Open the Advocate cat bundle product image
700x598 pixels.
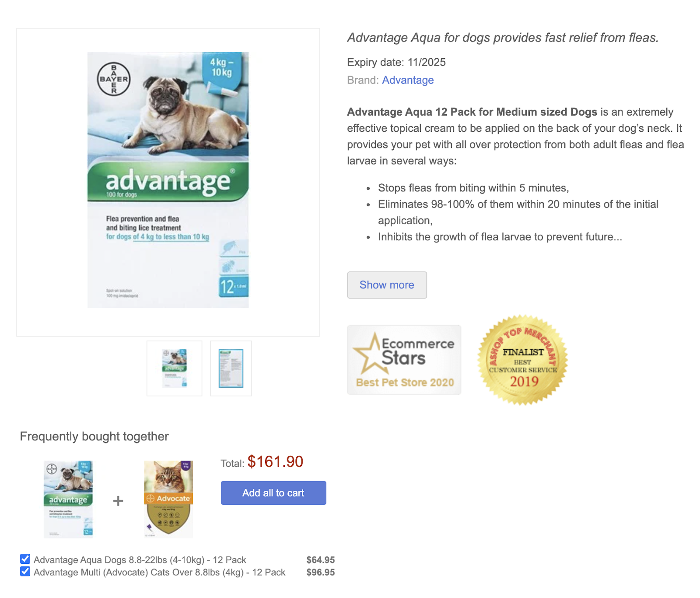tap(168, 499)
